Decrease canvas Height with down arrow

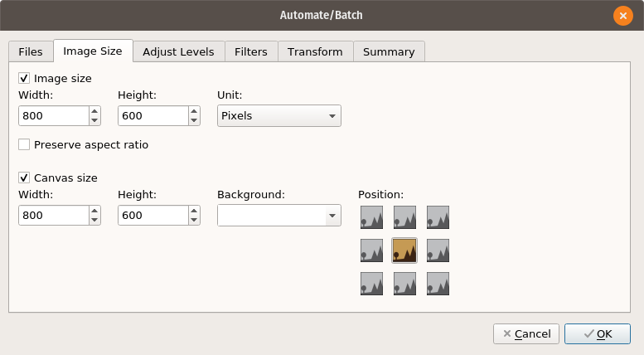(x=194, y=221)
